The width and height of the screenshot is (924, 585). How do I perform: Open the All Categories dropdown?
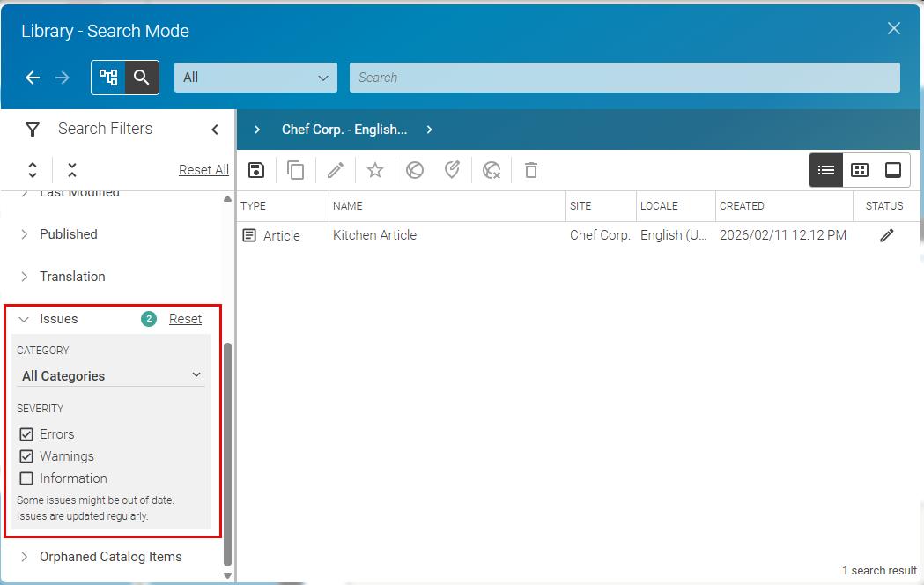pos(110,374)
